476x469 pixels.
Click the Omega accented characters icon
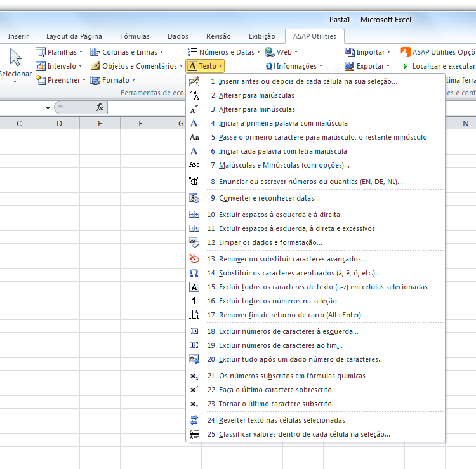coord(194,273)
